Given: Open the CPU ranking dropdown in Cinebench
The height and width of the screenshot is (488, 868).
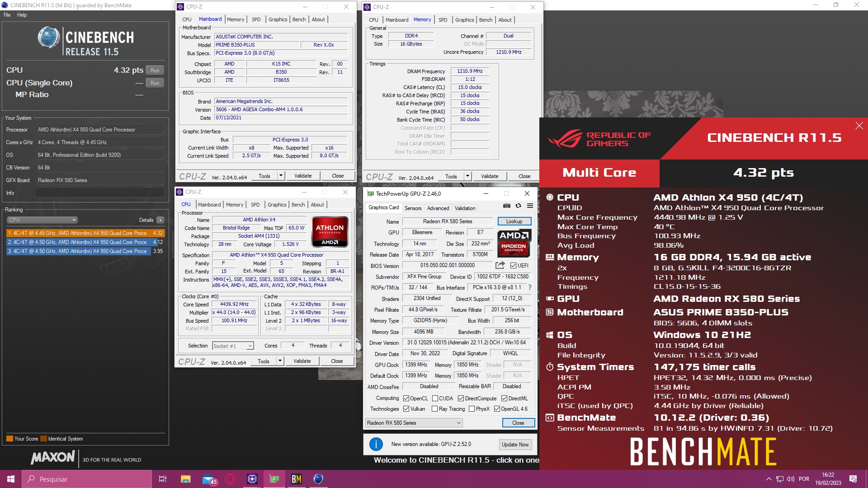Looking at the screenshot, I should (42, 220).
